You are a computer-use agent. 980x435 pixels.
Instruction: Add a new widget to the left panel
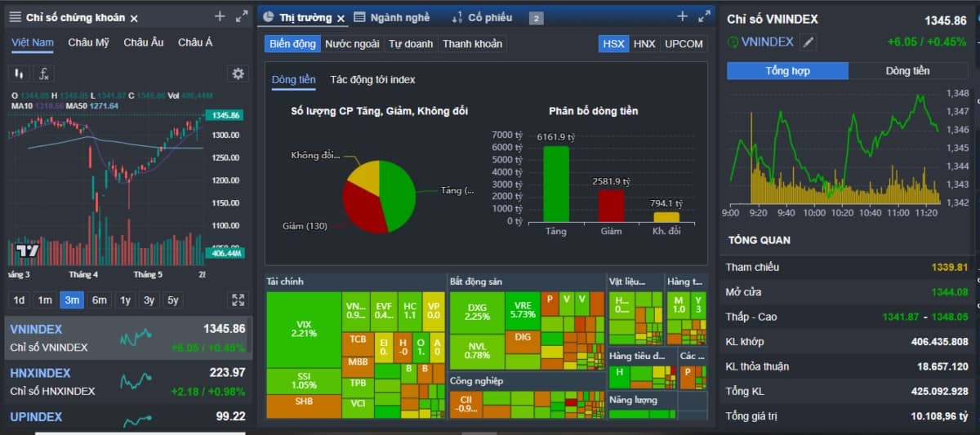pyautogui.click(x=220, y=16)
